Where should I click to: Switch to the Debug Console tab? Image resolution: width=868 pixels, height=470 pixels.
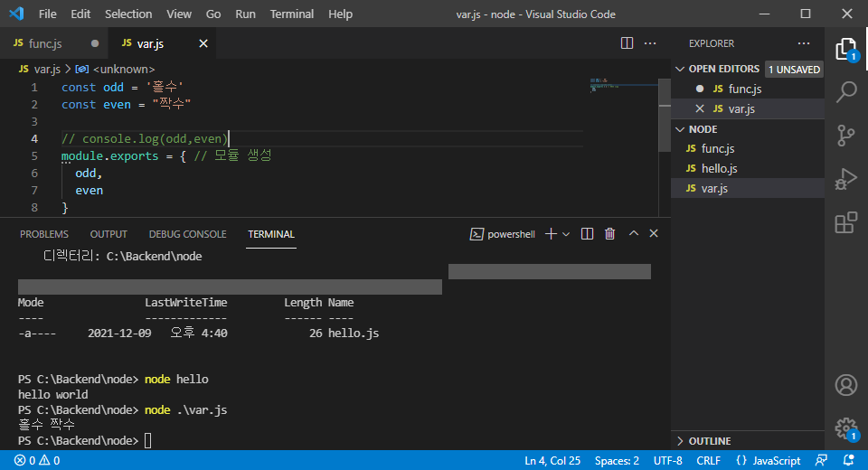coord(188,234)
